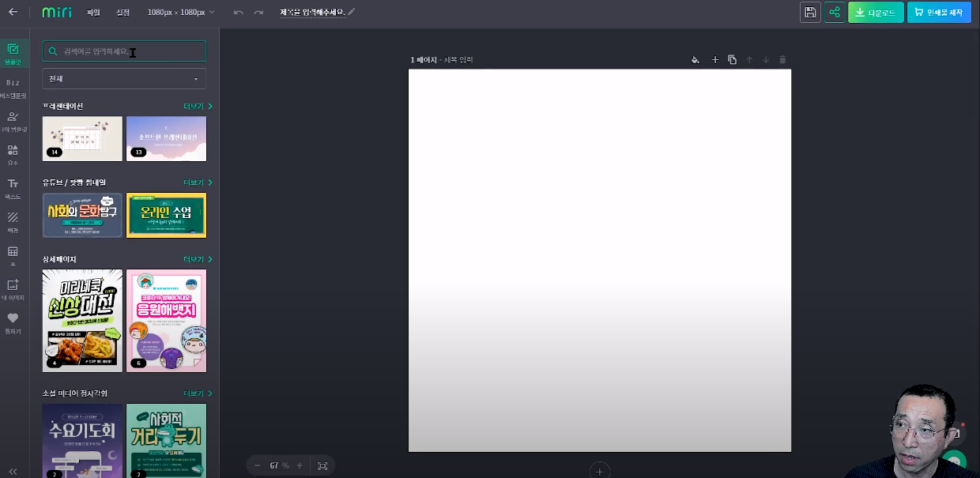The height and width of the screenshot is (478, 980).
Task: Click the share icon next to save
Action: [x=835, y=12]
